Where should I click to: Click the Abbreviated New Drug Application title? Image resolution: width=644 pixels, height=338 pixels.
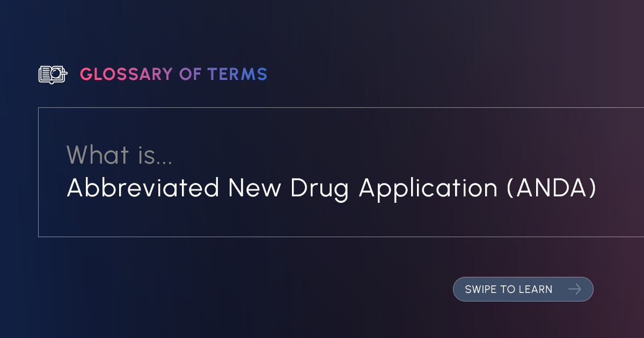[331, 188]
